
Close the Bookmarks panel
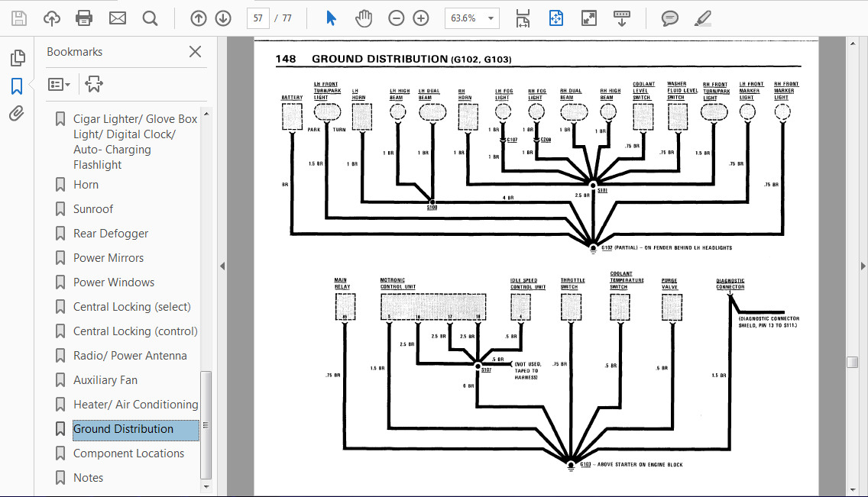pos(195,51)
